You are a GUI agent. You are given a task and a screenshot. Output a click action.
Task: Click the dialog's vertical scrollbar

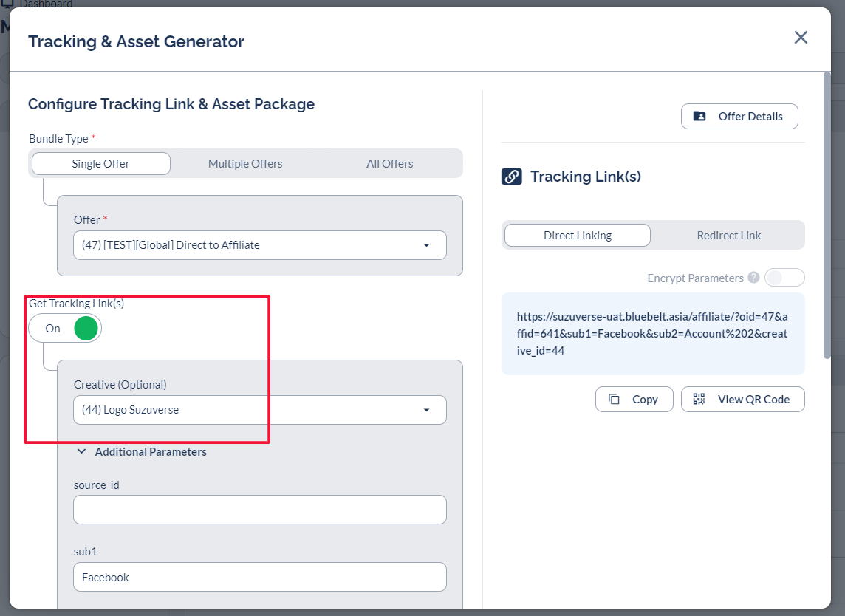(x=827, y=214)
